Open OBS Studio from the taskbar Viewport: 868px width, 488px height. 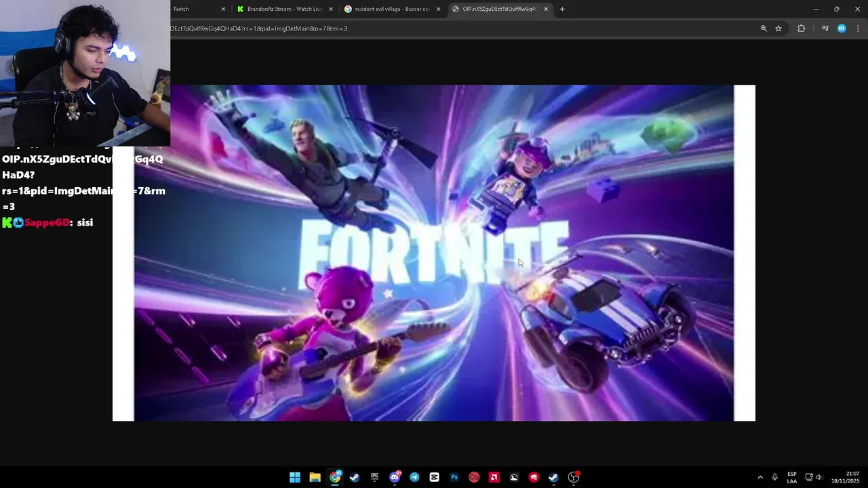(x=574, y=477)
